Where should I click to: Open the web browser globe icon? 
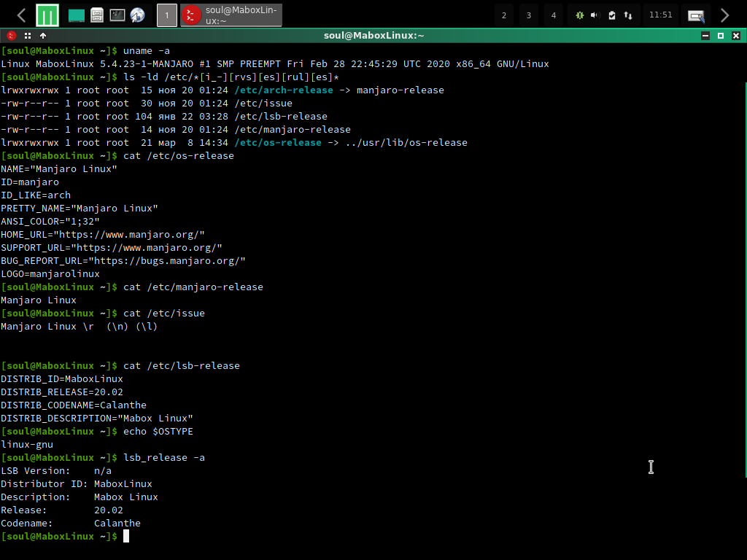click(x=138, y=15)
